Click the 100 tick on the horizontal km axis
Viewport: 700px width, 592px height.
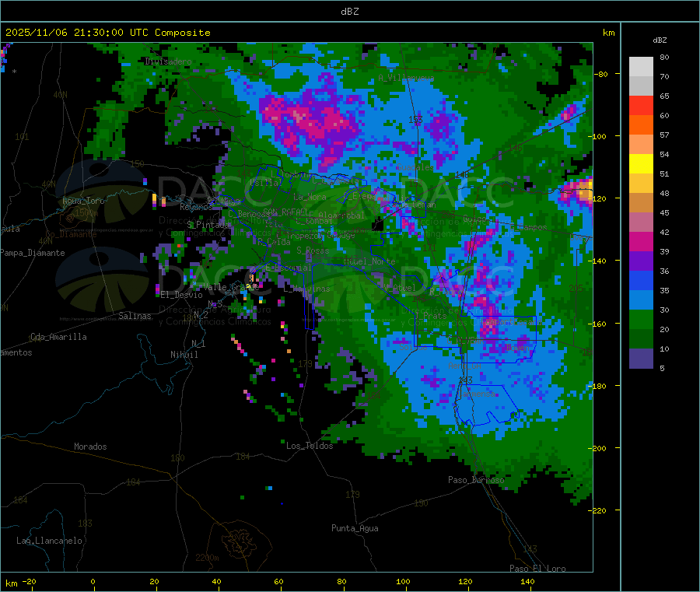click(x=403, y=582)
